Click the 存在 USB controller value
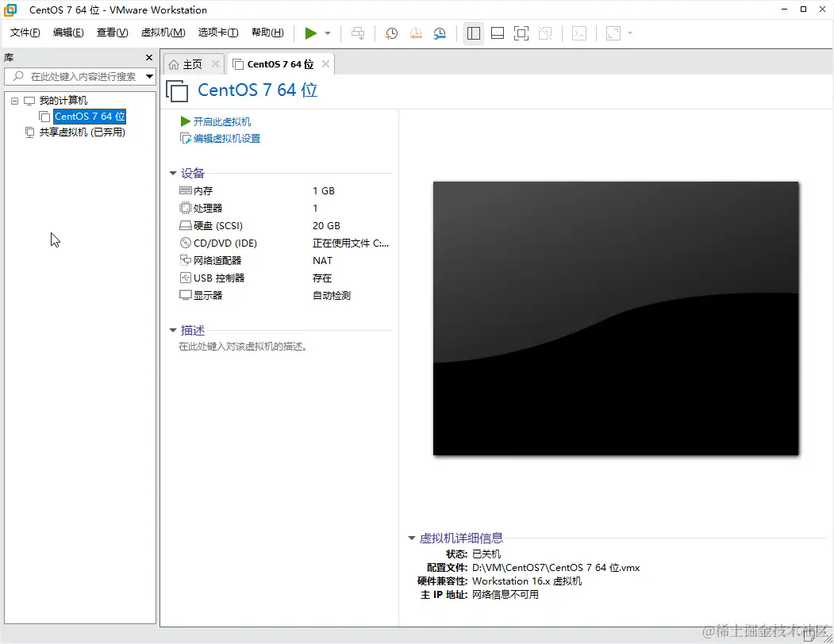 point(322,278)
